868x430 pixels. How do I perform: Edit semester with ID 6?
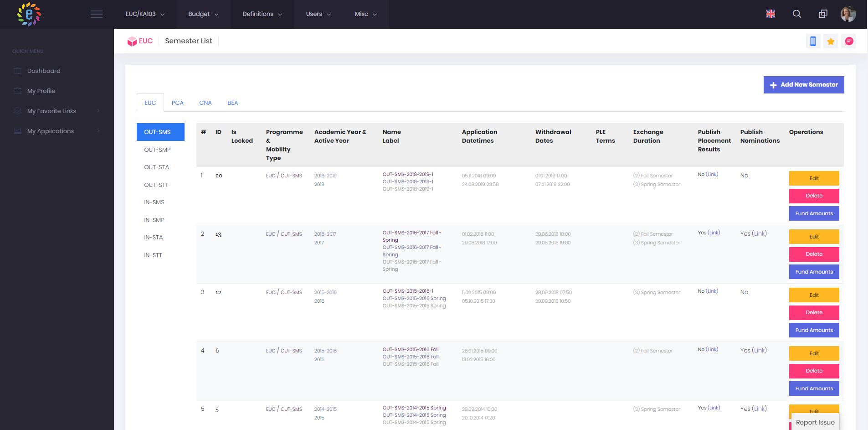click(814, 353)
